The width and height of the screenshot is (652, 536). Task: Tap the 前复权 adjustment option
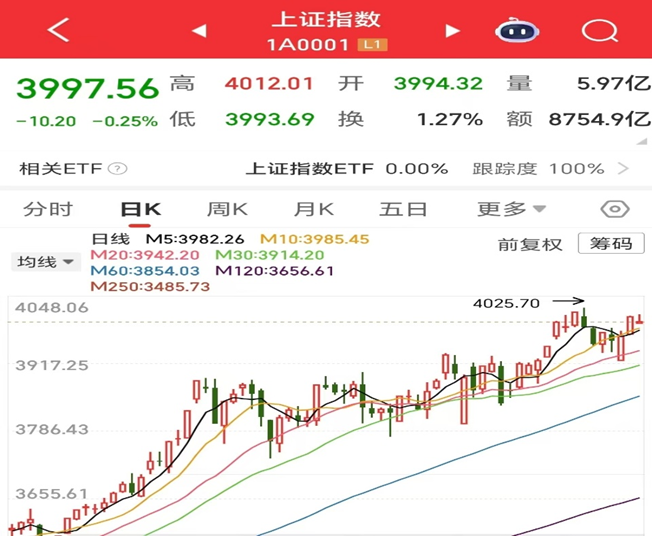point(530,245)
